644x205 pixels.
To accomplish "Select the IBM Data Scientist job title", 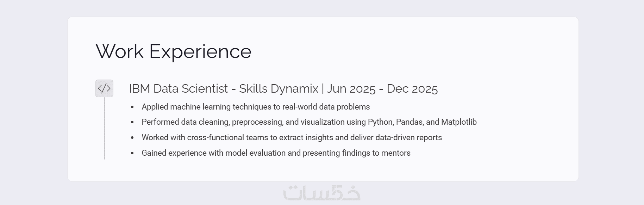I will click(179, 89).
